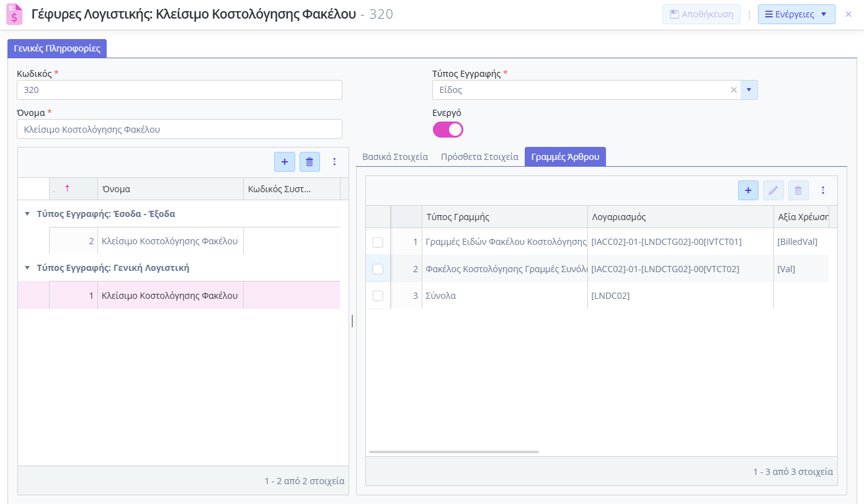Tick checkbox for article line 2
The width and height of the screenshot is (864, 504).
(378, 269)
